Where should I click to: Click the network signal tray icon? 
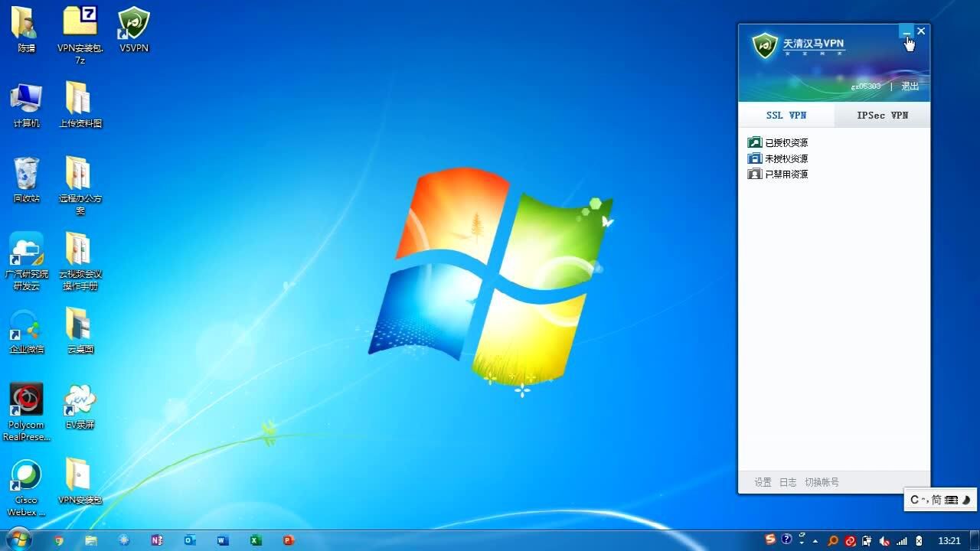click(902, 540)
